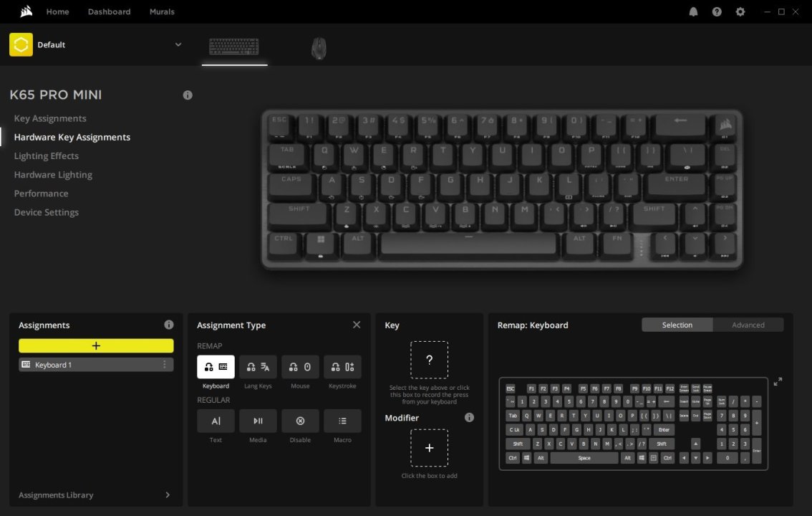Screen dimensions: 812x516
Task: Select C Lk key on remap keyboard
Action: click(514, 429)
